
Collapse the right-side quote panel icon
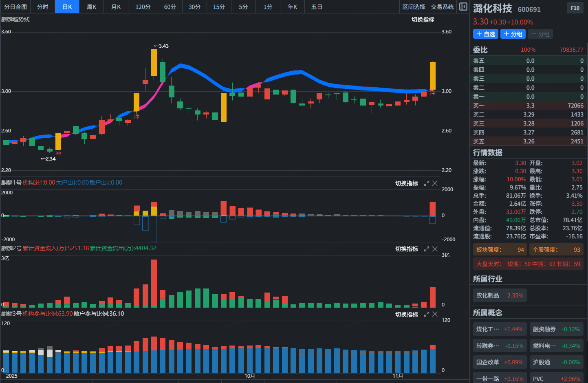463,7
